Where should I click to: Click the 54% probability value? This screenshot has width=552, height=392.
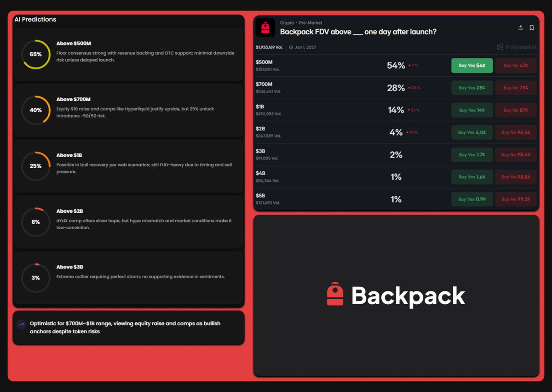click(396, 66)
